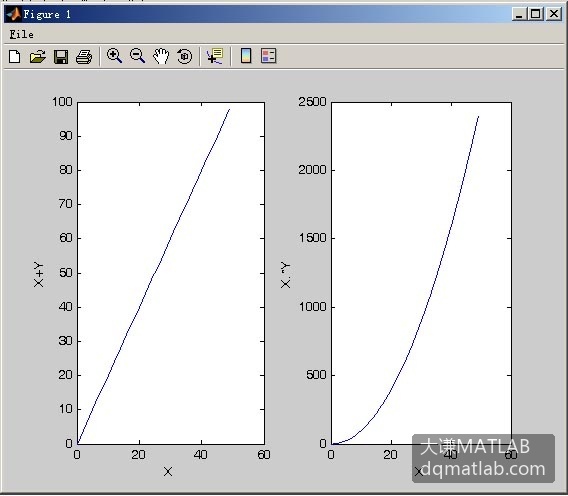Toggle the Insert Legend button
Screen dimensions: 568x496
coord(268,56)
